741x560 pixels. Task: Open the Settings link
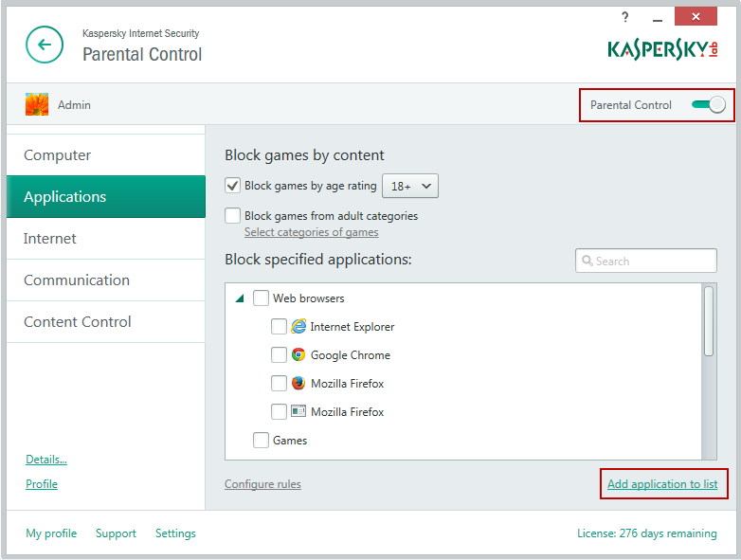(175, 533)
